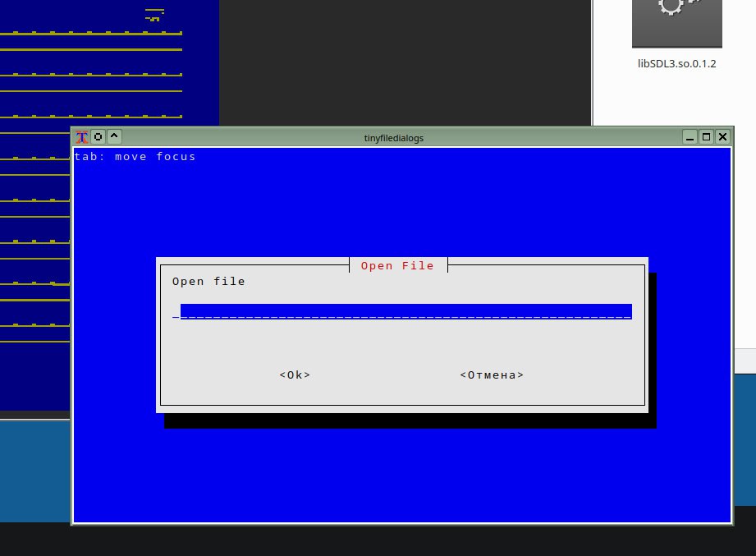Screen dimensions: 756x556
Task: Click the xterm window menu icon
Action: pos(82,137)
